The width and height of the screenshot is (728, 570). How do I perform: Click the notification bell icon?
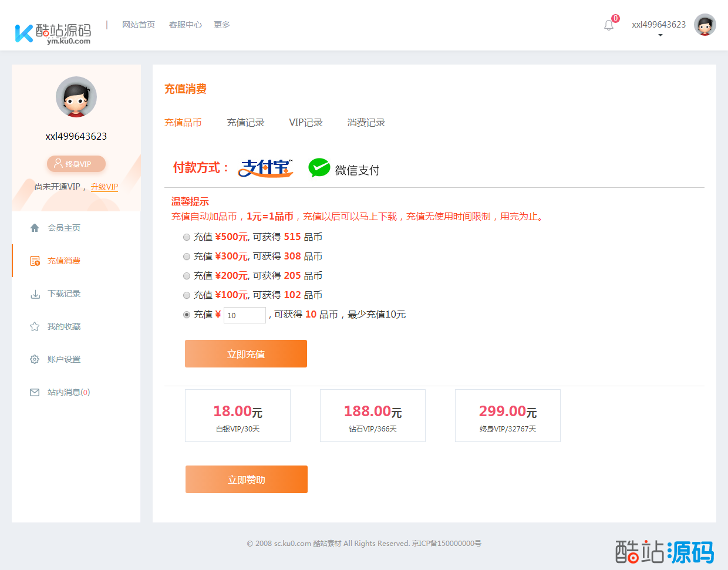coord(609,25)
